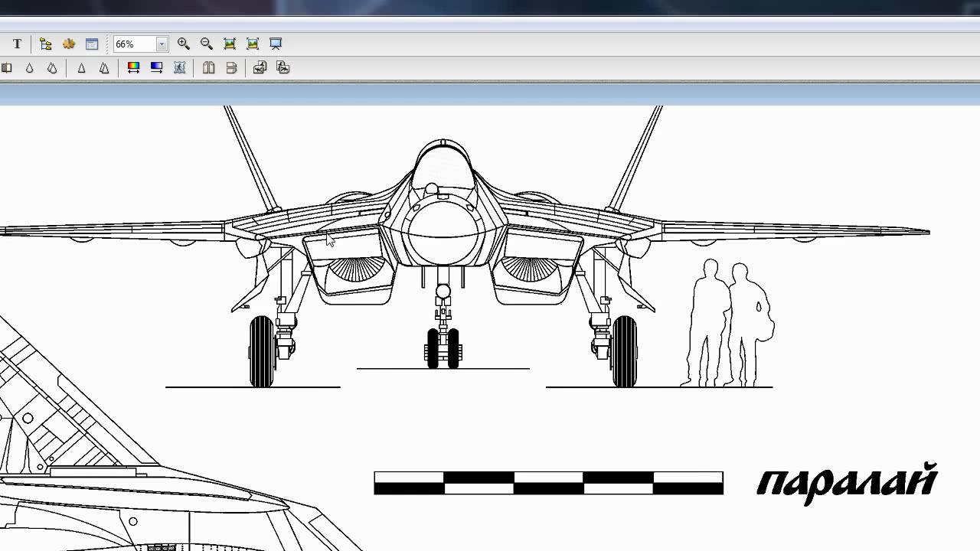Click the first rotate image icon
This screenshot has height=551, width=980.
tap(260, 68)
